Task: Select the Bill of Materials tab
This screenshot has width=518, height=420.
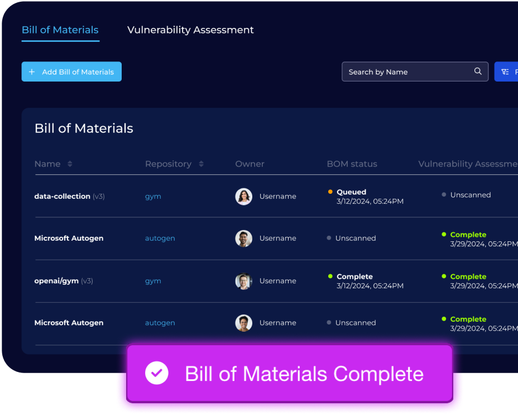Action: (x=60, y=30)
